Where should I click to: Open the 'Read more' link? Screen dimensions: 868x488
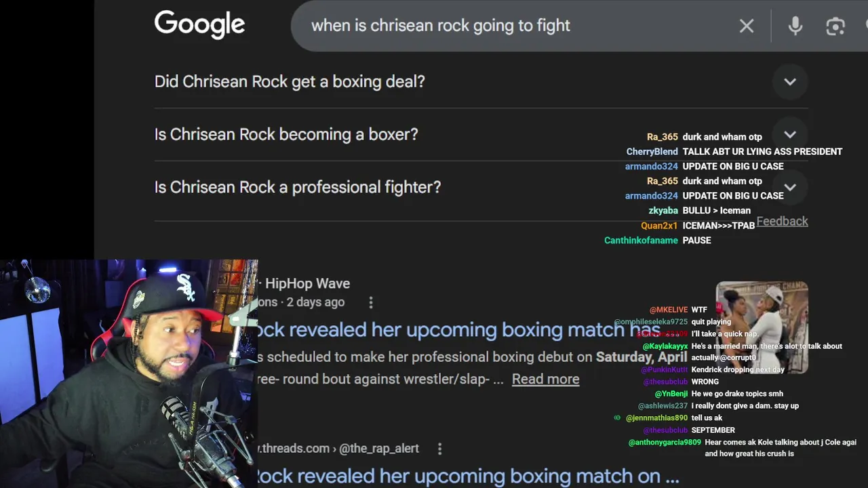(x=545, y=379)
